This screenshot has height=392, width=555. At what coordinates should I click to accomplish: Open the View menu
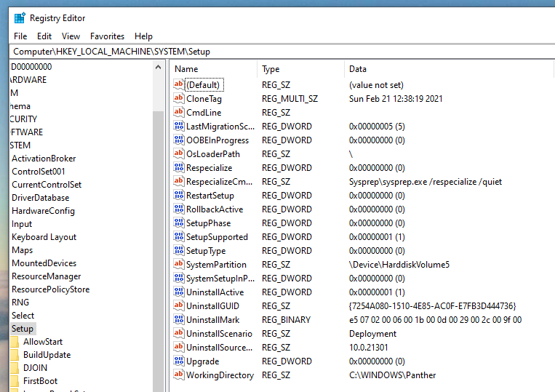(71, 36)
